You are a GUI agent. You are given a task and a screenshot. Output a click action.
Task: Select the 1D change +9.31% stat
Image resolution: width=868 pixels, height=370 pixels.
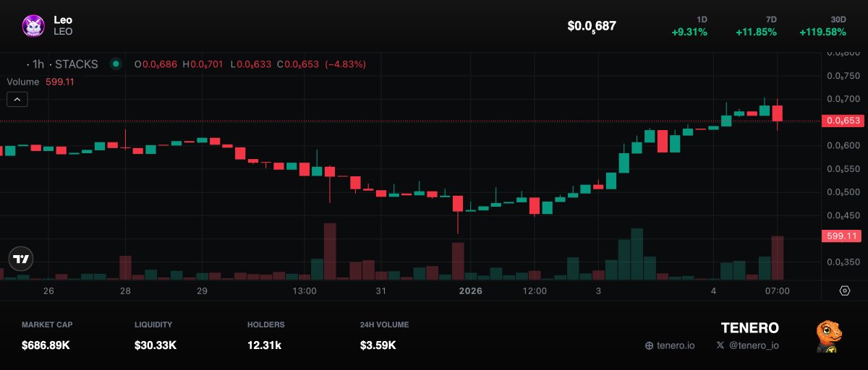(x=690, y=26)
